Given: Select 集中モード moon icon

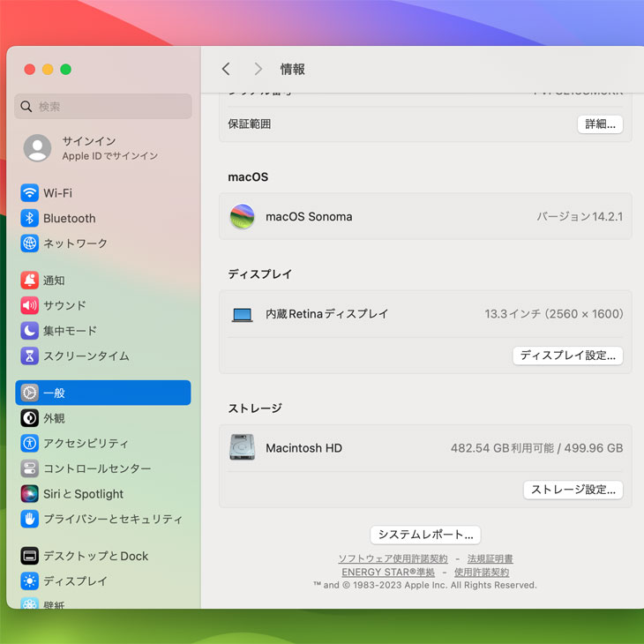Looking at the screenshot, I should click(30, 331).
